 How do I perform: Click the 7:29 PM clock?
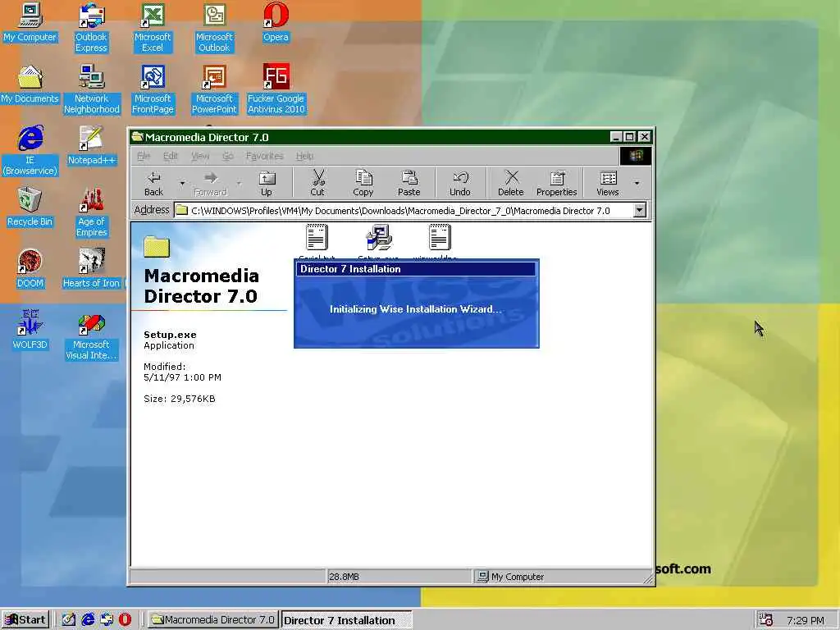[x=806, y=621]
